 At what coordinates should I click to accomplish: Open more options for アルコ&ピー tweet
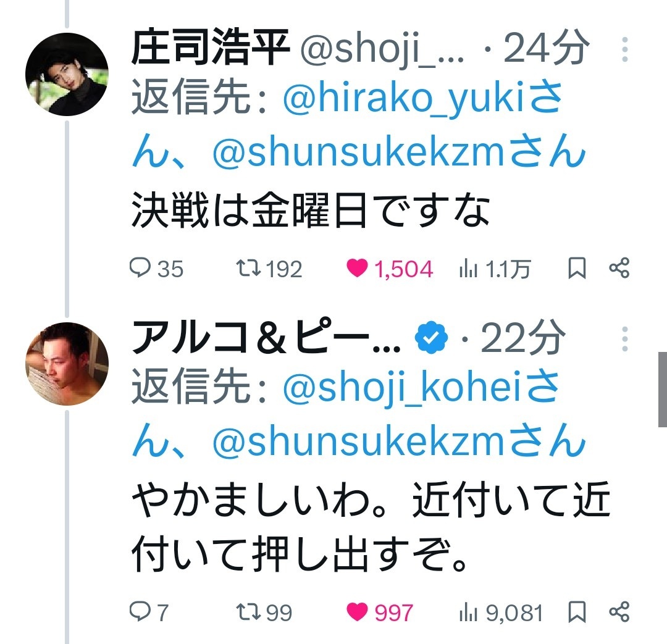tap(624, 340)
